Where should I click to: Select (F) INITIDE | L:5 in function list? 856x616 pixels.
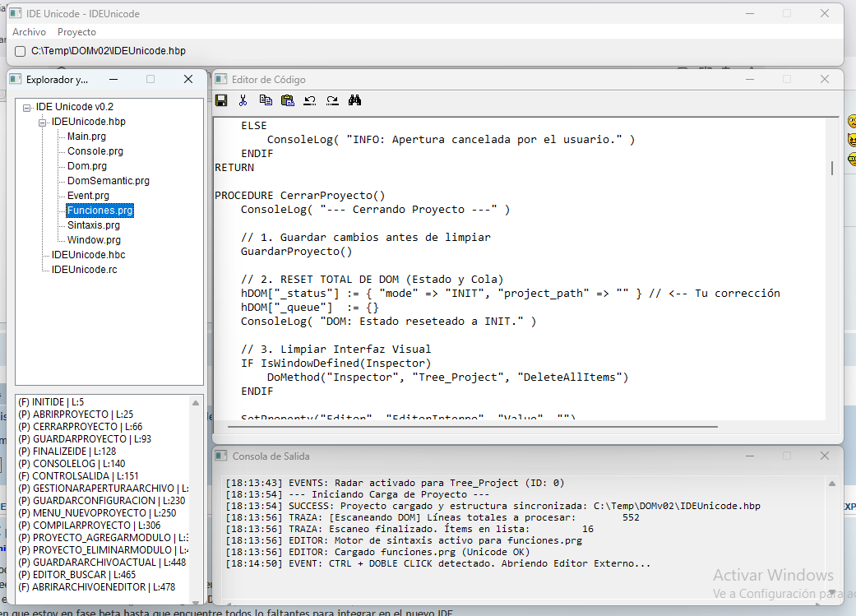(x=51, y=402)
